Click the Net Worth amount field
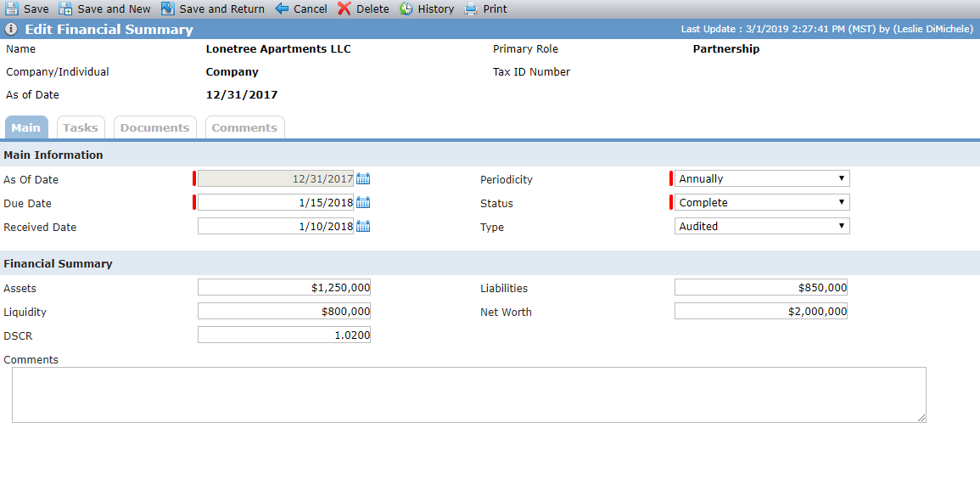Screen dimensions: 980x479 [760, 312]
